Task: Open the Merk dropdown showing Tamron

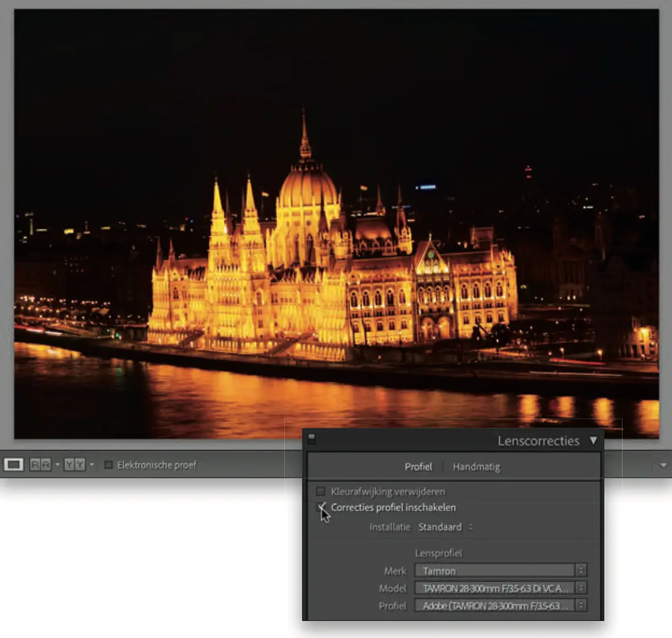Action: point(500,570)
